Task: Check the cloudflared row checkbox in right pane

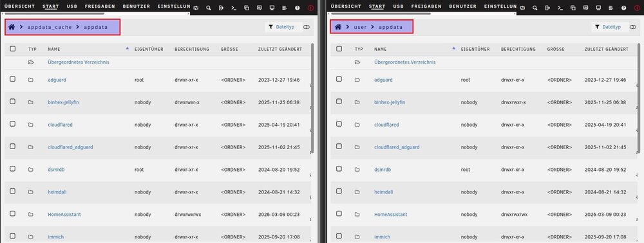Action: click(339, 124)
